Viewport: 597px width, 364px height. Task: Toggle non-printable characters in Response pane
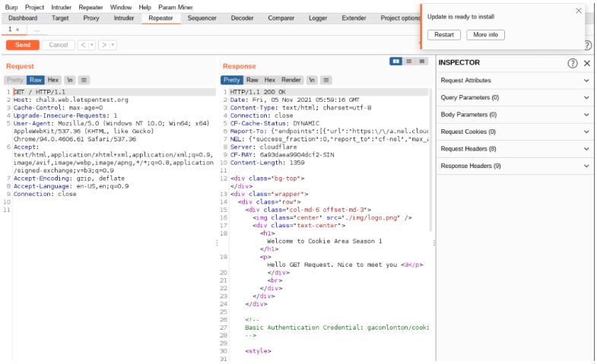coord(312,80)
